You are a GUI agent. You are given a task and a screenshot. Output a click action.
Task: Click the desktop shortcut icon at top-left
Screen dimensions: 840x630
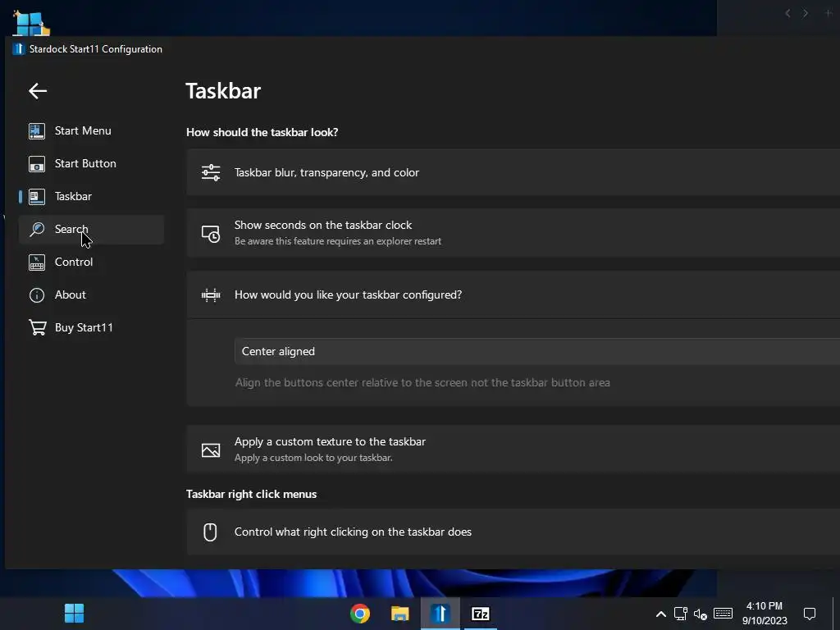[31, 22]
